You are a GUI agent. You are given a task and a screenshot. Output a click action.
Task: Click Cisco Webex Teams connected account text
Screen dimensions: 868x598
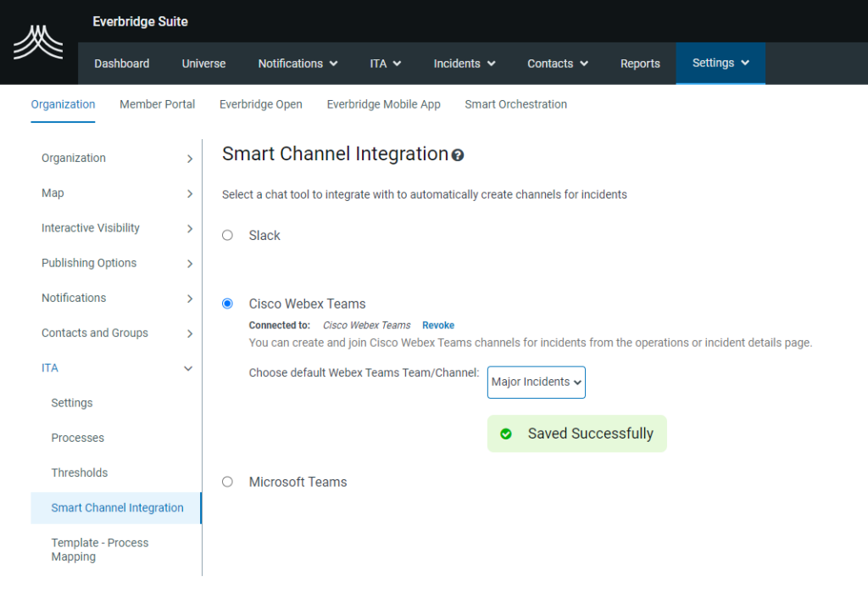click(x=367, y=325)
